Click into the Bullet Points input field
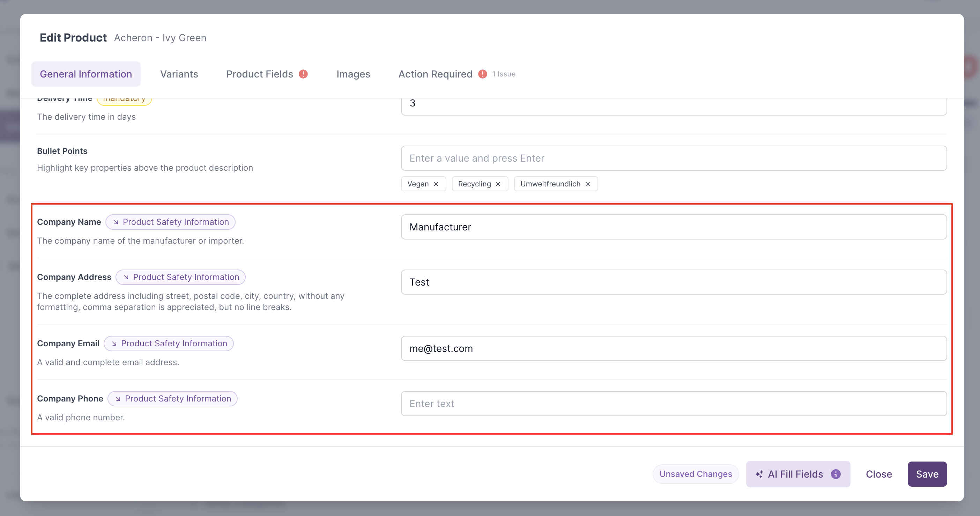The height and width of the screenshot is (516, 980). point(674,158)
